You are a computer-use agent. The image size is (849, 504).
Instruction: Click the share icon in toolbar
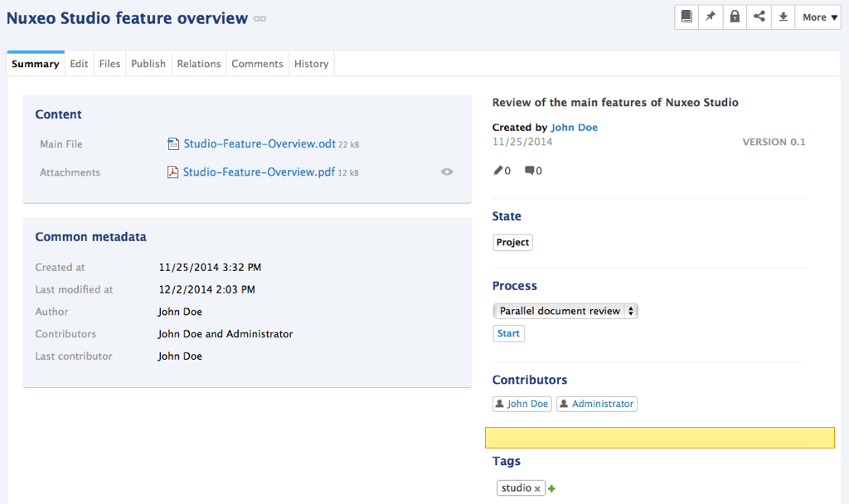coord(759,17)
